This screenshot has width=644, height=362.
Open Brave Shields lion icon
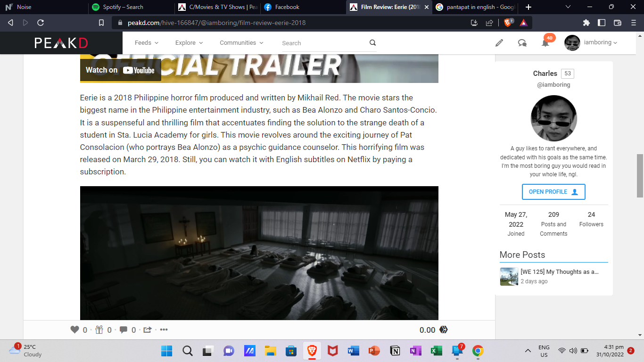508,23
